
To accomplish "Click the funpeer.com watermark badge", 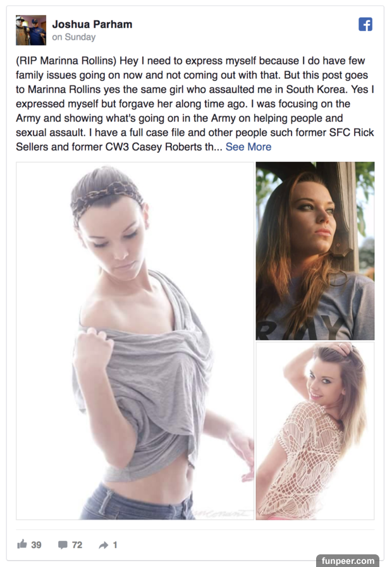I will pos(348,561).
